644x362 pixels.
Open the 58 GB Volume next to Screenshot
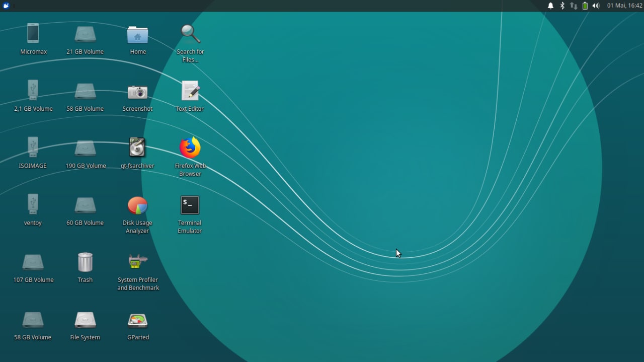85,91
